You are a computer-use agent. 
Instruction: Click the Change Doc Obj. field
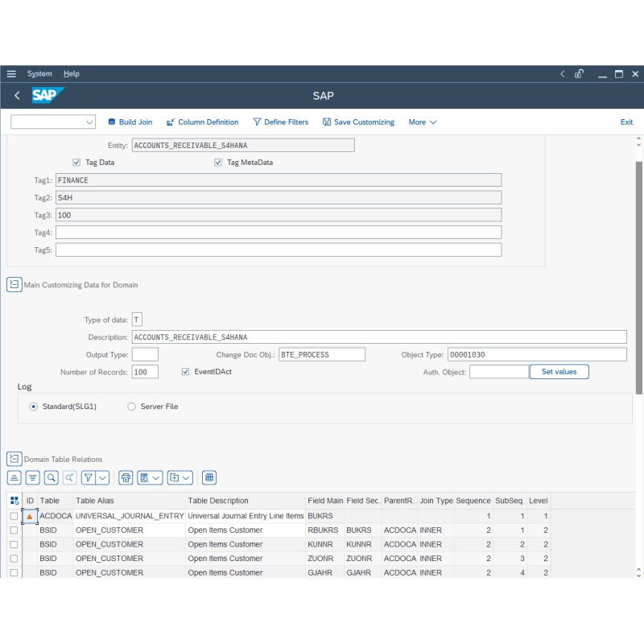(321, 354)
